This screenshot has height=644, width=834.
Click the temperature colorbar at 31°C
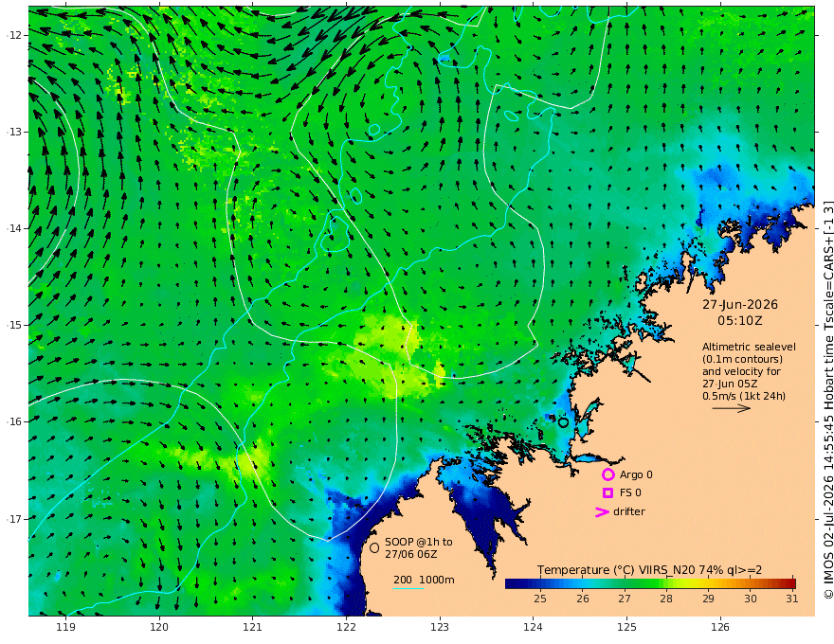coord(792,584)
